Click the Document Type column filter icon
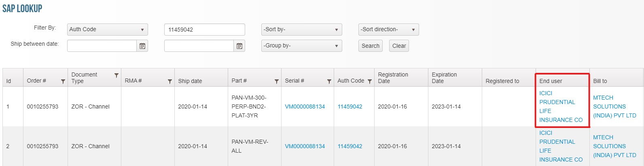644x166 pixels. (117, 75)
